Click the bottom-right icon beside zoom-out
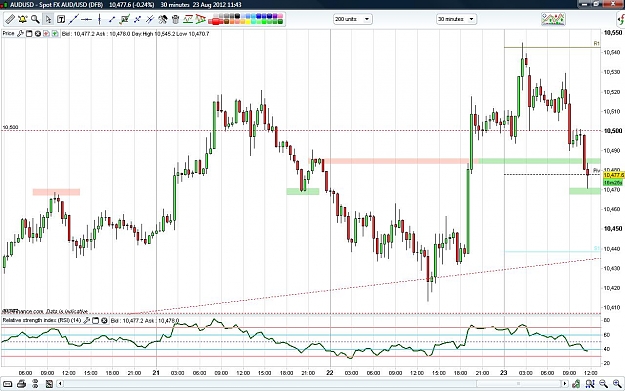The width and height of the screenshot is (625, 391). [x=590, y=384]
